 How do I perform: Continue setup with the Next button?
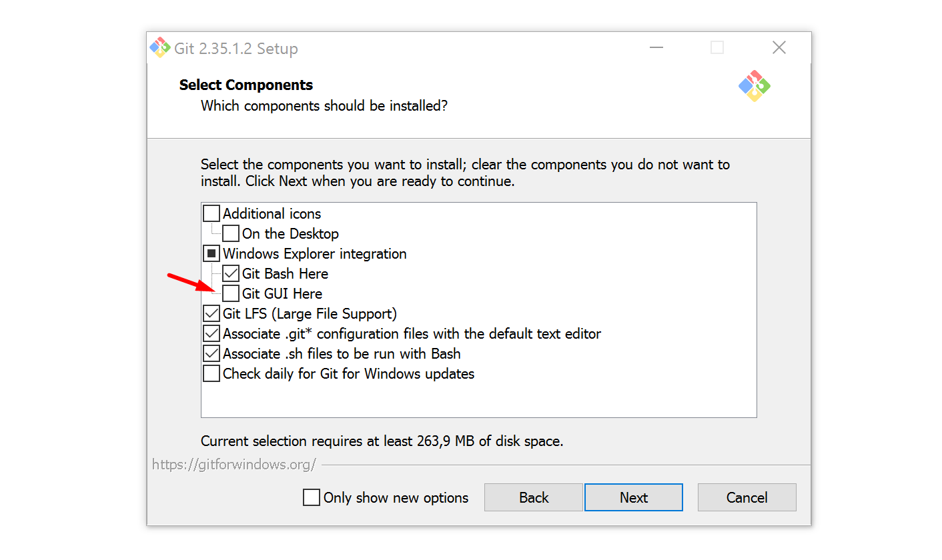pos(634,497)
